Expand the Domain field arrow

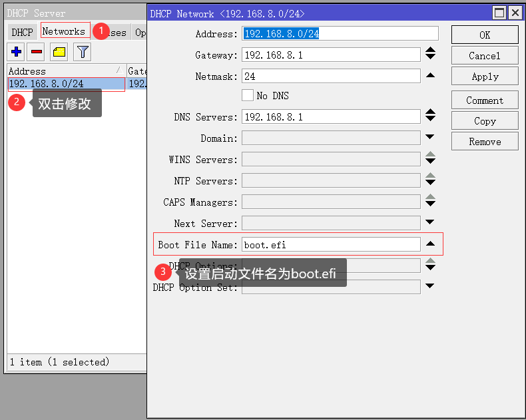point(430,137)
